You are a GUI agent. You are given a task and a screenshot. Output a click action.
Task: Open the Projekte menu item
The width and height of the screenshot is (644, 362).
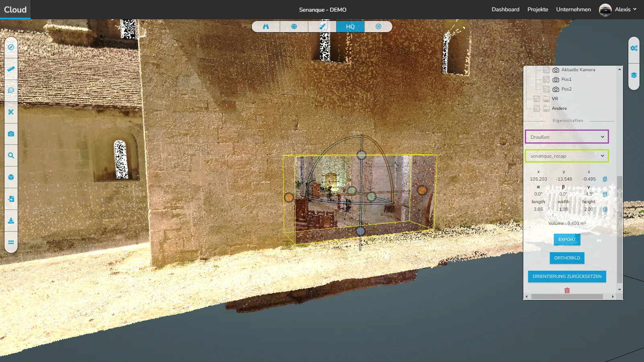click(538, 10)
